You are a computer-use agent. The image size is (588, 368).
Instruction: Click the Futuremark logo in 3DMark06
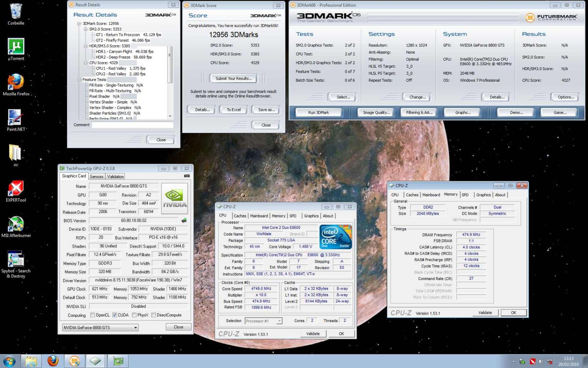(551, 17)
